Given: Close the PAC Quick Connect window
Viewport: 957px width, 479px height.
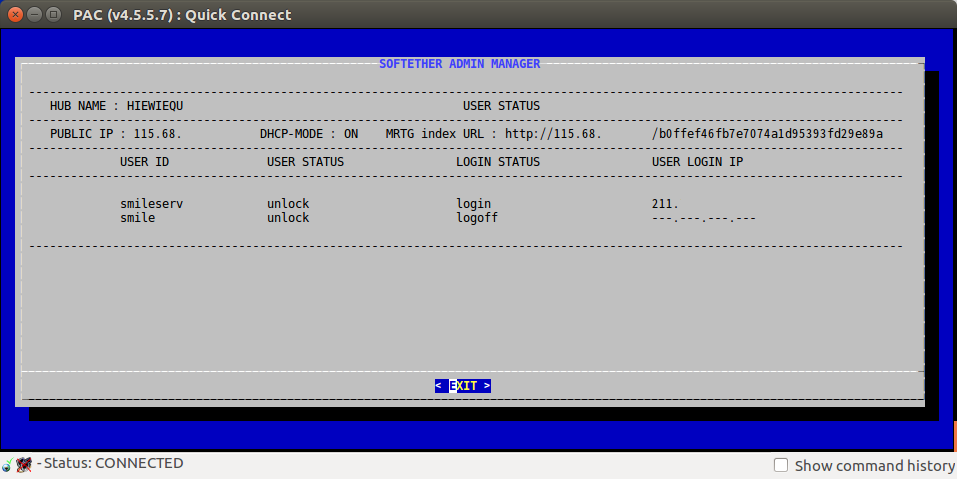Looking at the screenshot, I should click(x=15, y=14).
